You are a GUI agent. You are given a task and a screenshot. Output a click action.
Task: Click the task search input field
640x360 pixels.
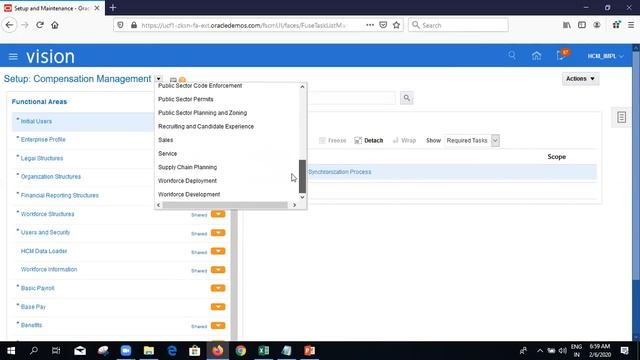[x=352, y=98]
